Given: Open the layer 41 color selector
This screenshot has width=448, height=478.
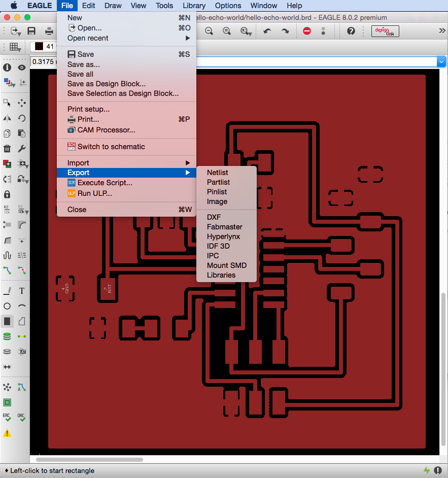Looking at the screenshot, I should click(39, 46).
